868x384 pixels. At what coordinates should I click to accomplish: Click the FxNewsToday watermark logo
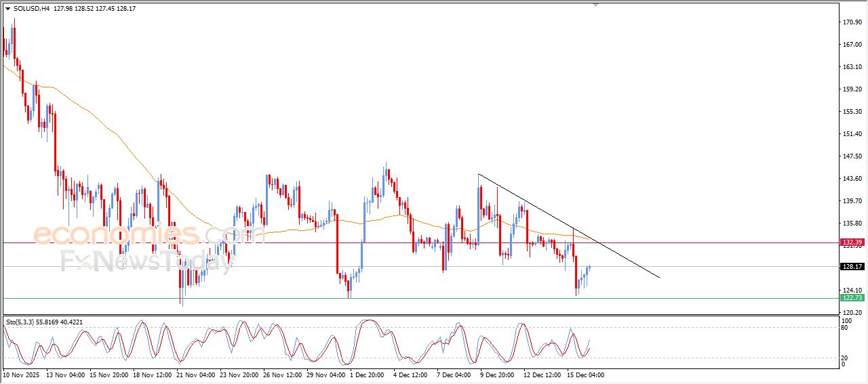pyautogui.click(x=146, y=261)
